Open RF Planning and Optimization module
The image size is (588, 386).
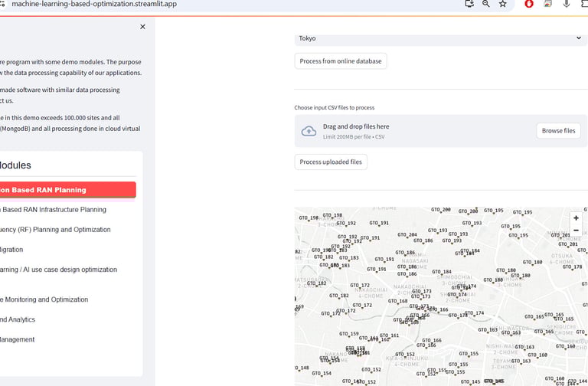coord(55,230)
